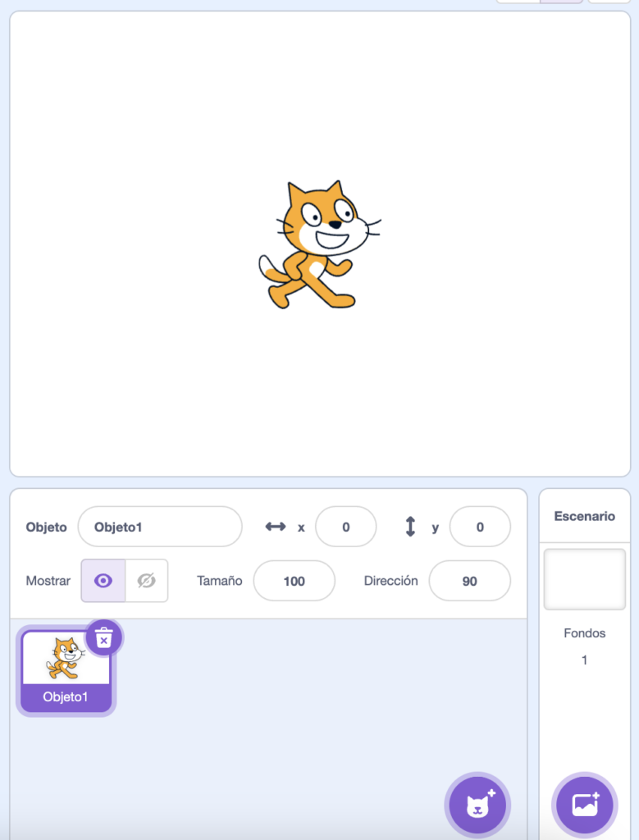Open the Dirección field showing 90
639x840 pixels.
470,581
